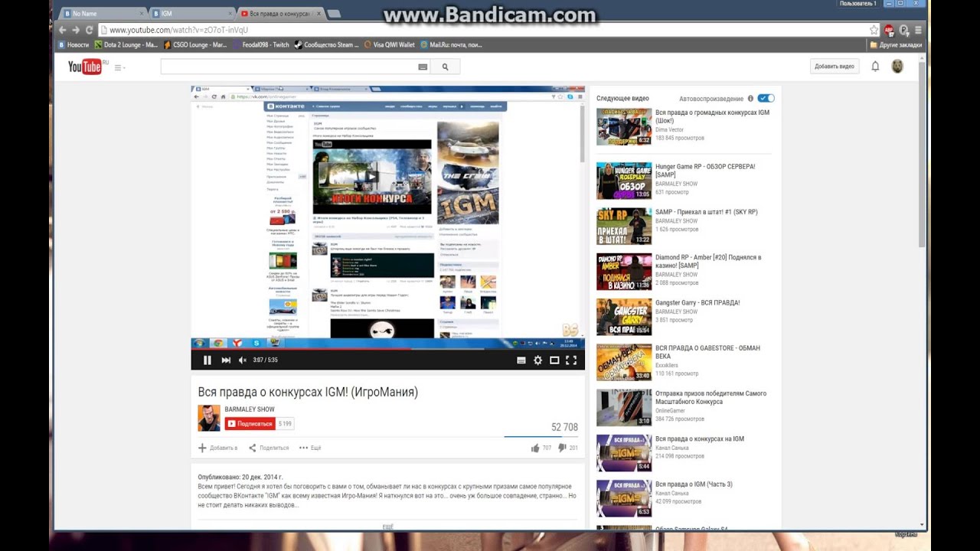Open Вся правда о IGM (Часть 3) video
The image size is (980, 551).
coord(694,484)
